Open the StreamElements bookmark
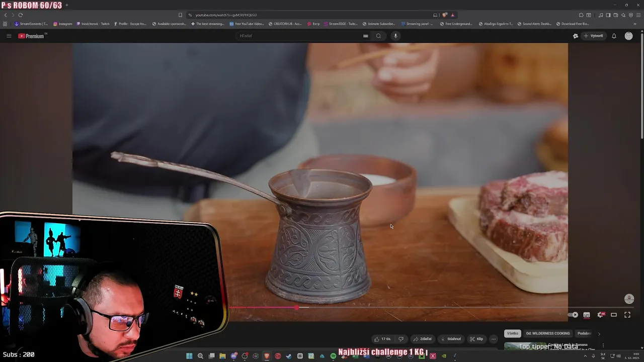Viewport: 644px width, 362px height. 31,24
